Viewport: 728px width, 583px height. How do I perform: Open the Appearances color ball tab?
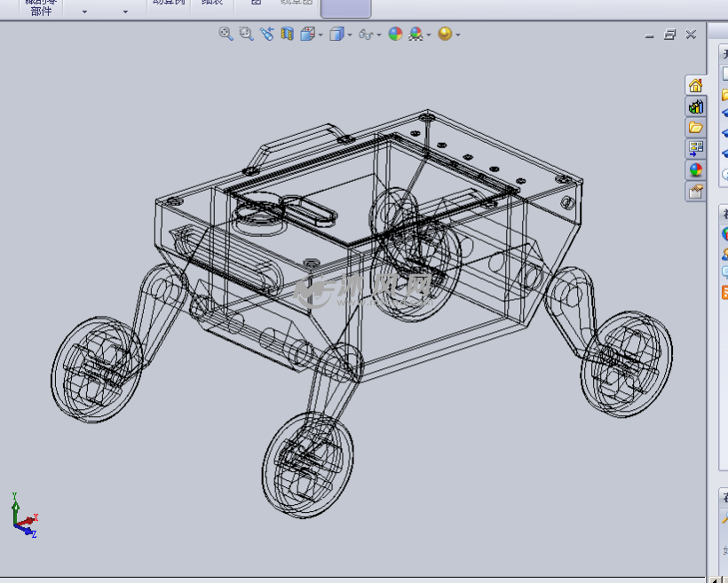pos(696,170)
